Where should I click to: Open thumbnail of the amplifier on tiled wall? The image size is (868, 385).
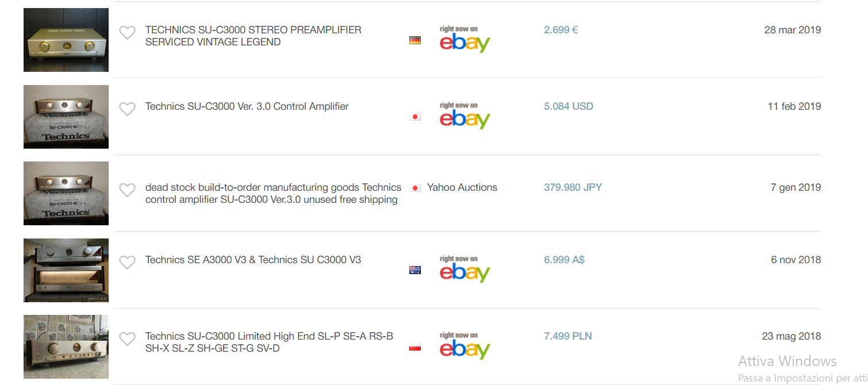click(x=66, y=346)
